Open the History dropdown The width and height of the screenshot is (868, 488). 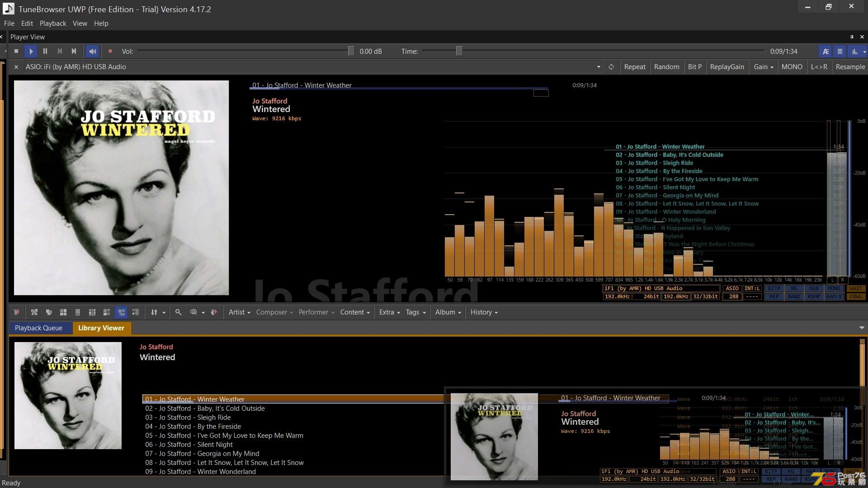[484, 312]
